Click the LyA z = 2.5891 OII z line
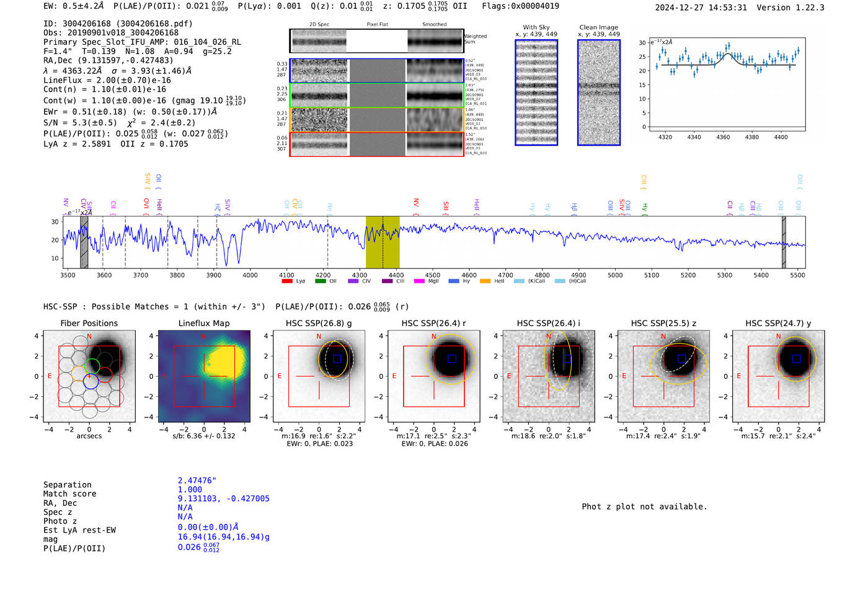 click(116, 144)
